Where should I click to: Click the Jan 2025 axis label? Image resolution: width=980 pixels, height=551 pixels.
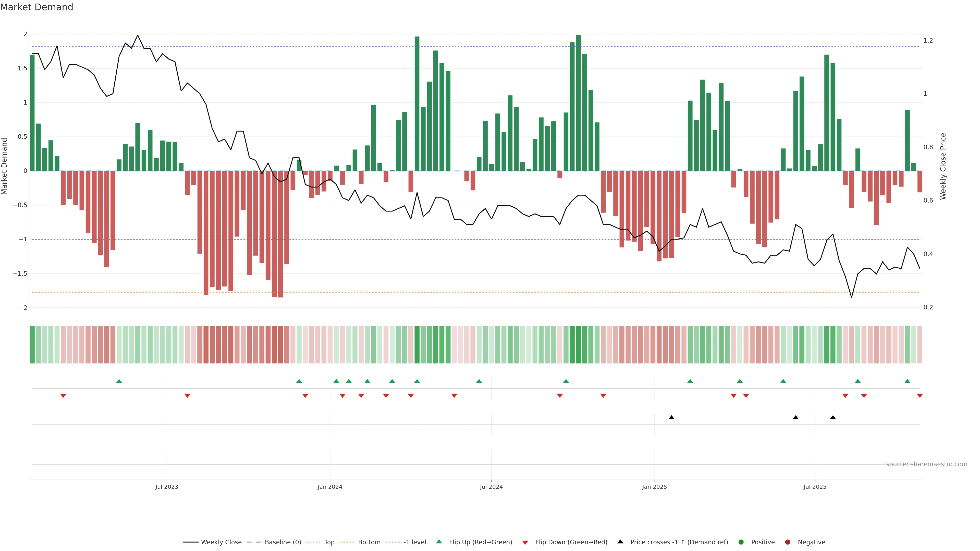(x=654, y=487)
